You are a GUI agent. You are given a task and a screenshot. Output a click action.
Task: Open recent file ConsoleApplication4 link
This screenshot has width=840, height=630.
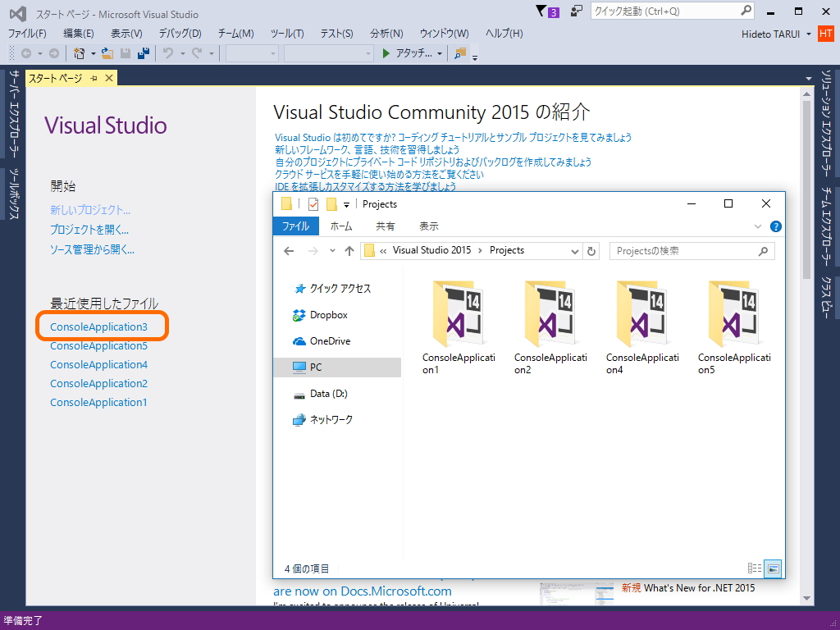pos(98,364)
